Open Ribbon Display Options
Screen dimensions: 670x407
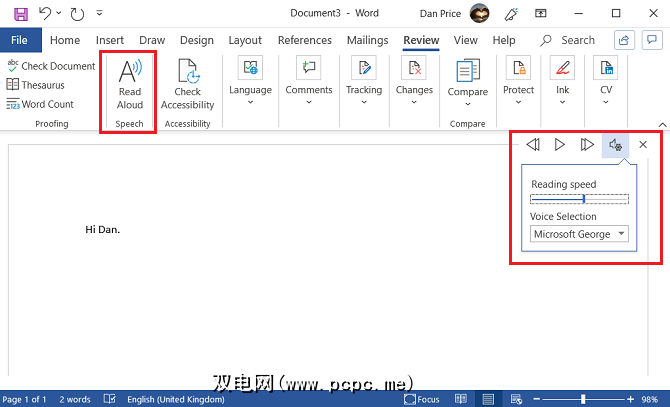tap(541, 13)
